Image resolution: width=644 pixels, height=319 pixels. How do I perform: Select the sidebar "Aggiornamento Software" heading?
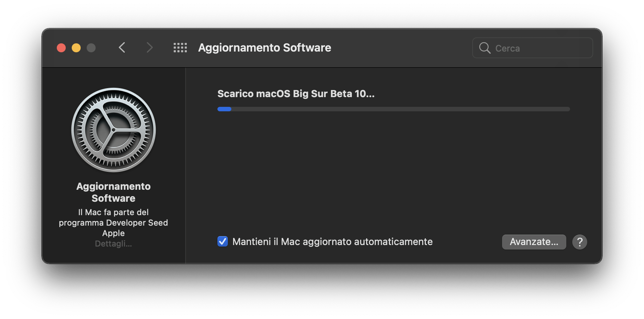[x=114, y=192]
